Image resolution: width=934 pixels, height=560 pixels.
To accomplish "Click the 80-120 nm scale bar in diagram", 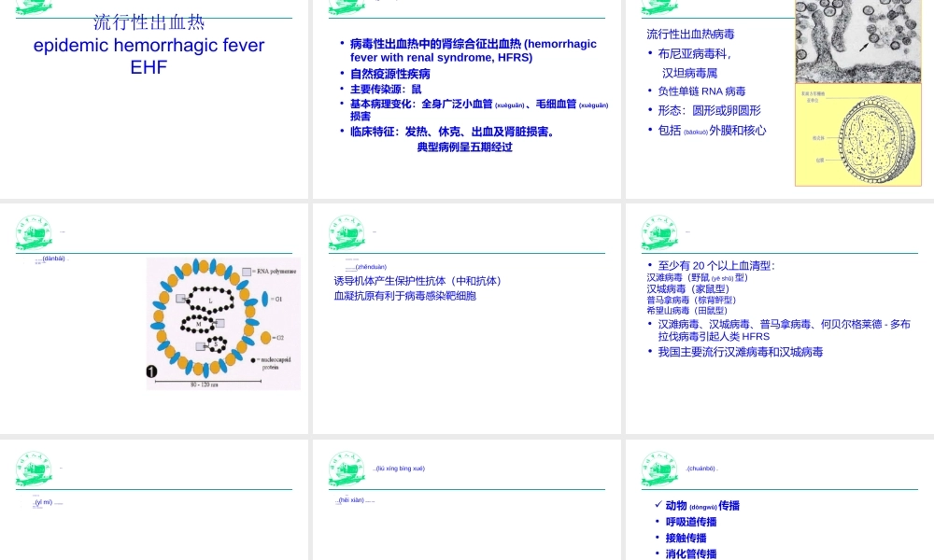I will (x=207, y=383).
